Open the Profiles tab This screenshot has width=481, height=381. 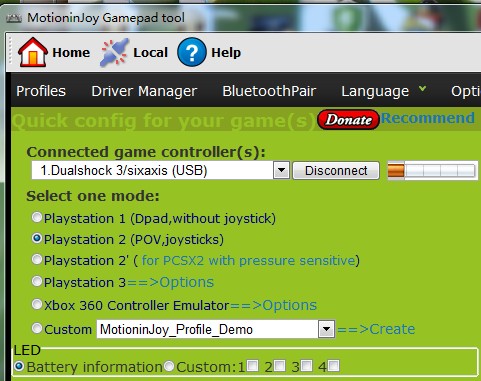coord(41,91)
